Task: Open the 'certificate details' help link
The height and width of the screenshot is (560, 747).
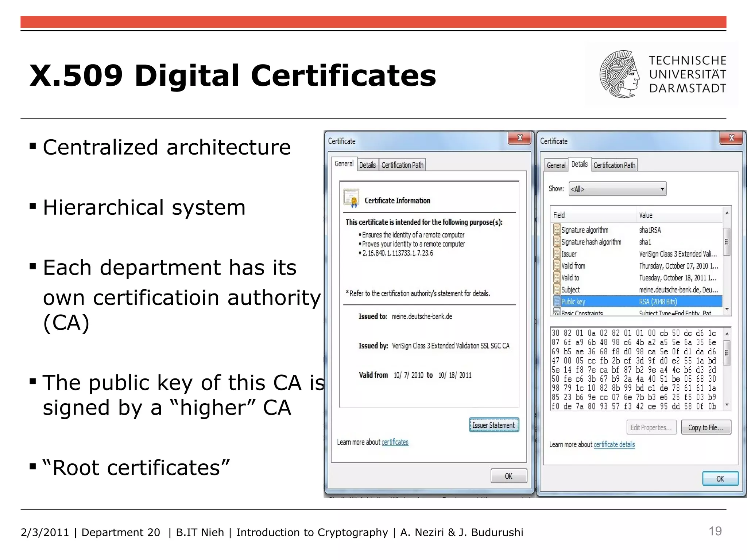Action: [x=614, y=444]
